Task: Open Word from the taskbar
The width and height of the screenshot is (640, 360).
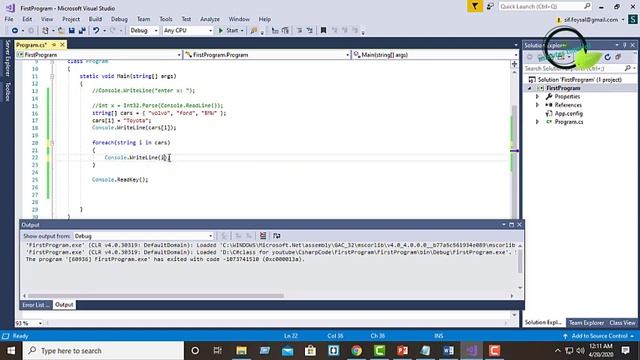Action: pos(448,351)
